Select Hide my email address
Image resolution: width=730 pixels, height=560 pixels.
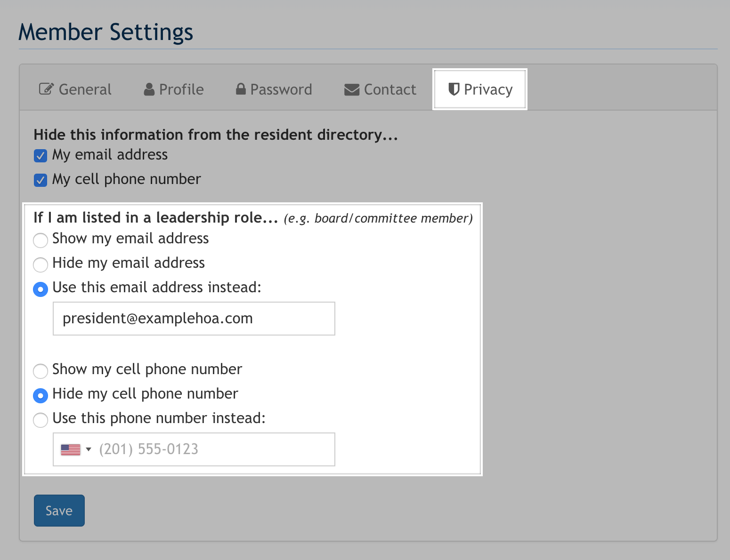41,264
